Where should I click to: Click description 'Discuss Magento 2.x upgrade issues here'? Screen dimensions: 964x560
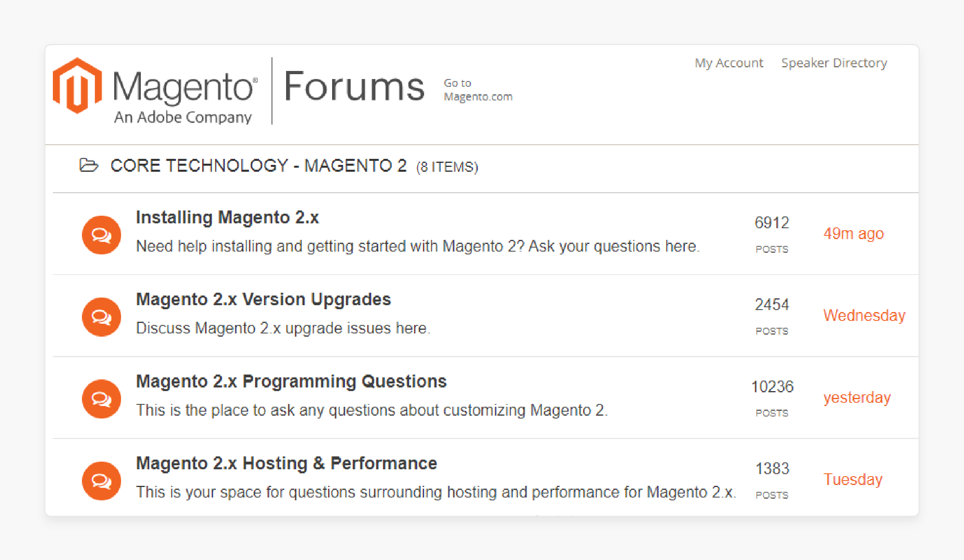pos(283,328)
